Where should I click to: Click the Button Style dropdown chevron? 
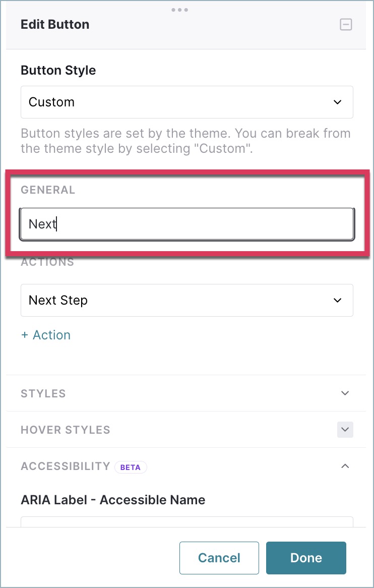337,102
